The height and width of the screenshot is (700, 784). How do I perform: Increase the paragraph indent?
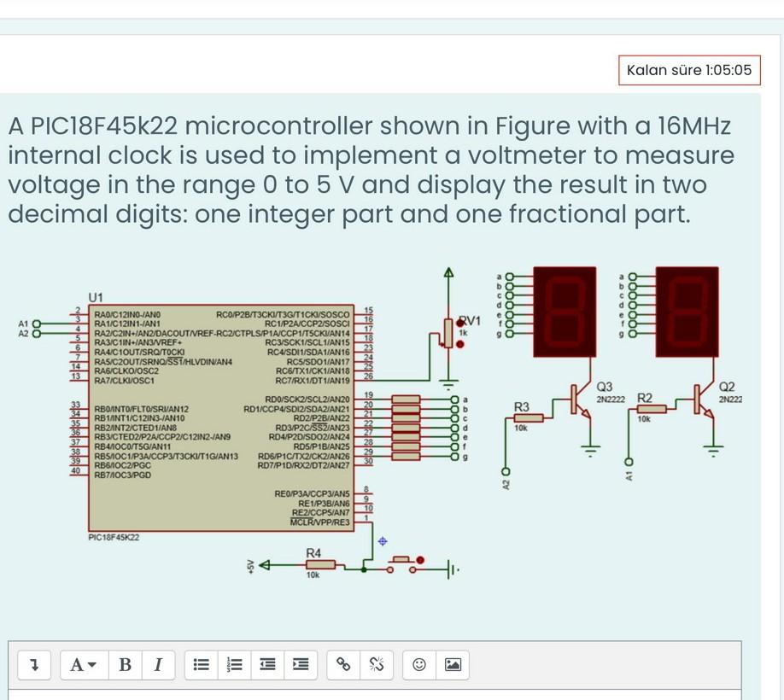(299, 665)
